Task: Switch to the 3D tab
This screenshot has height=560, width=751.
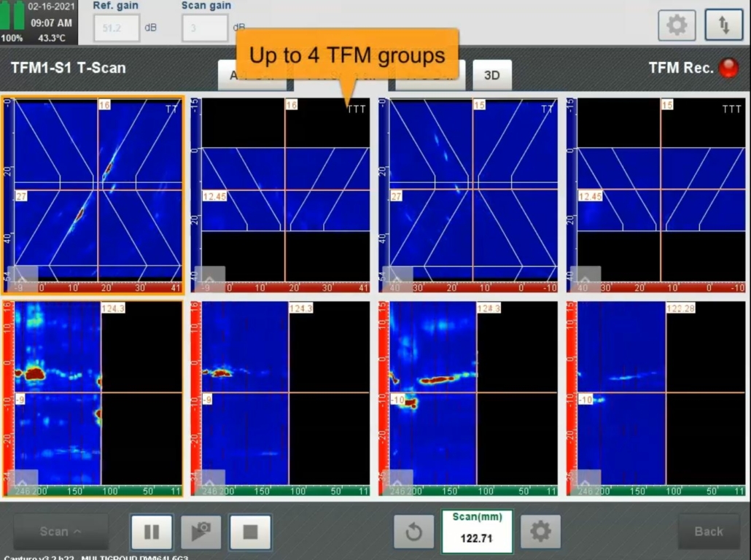Action: point(492,75)
